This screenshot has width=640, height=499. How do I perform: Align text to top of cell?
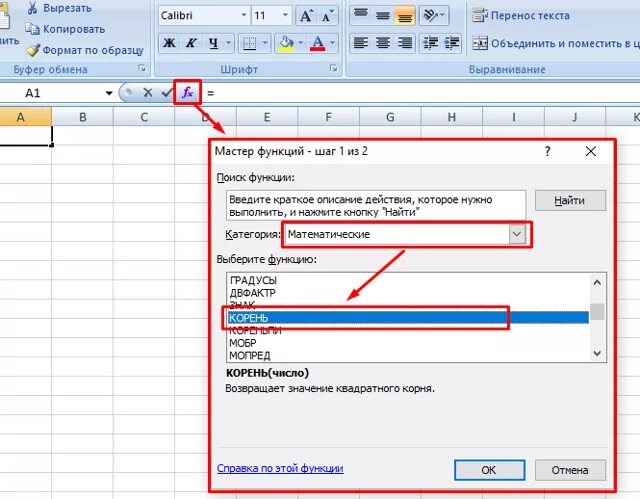pos(360,16)
